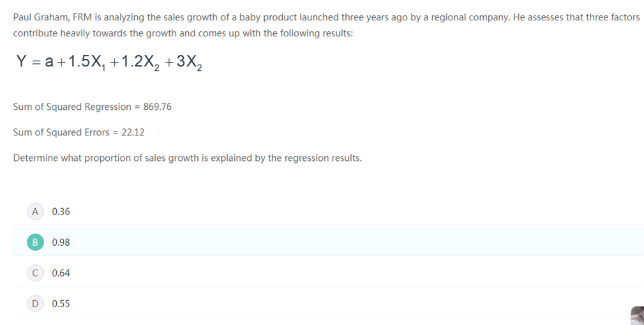This screenshot has height=325, width=644.
Task: Select answer option A circle
Action: click(35, 211)
